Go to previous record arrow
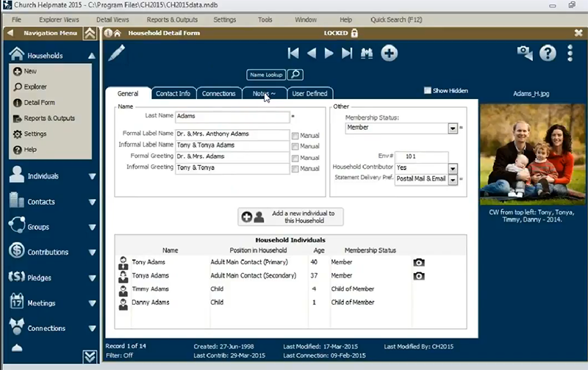Screen dimensions: 588x370 click(311, 53)
